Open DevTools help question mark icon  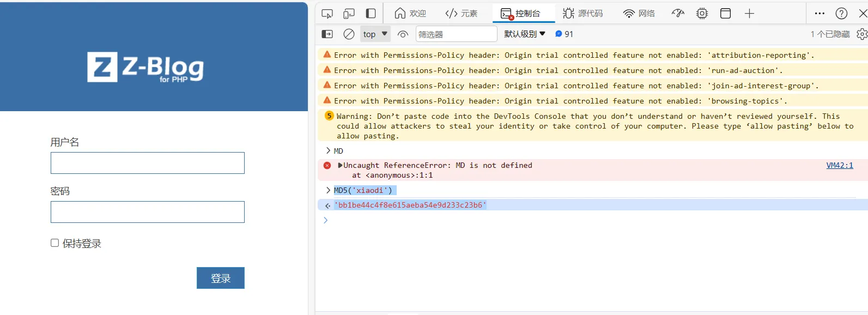[x=841, y=14]
